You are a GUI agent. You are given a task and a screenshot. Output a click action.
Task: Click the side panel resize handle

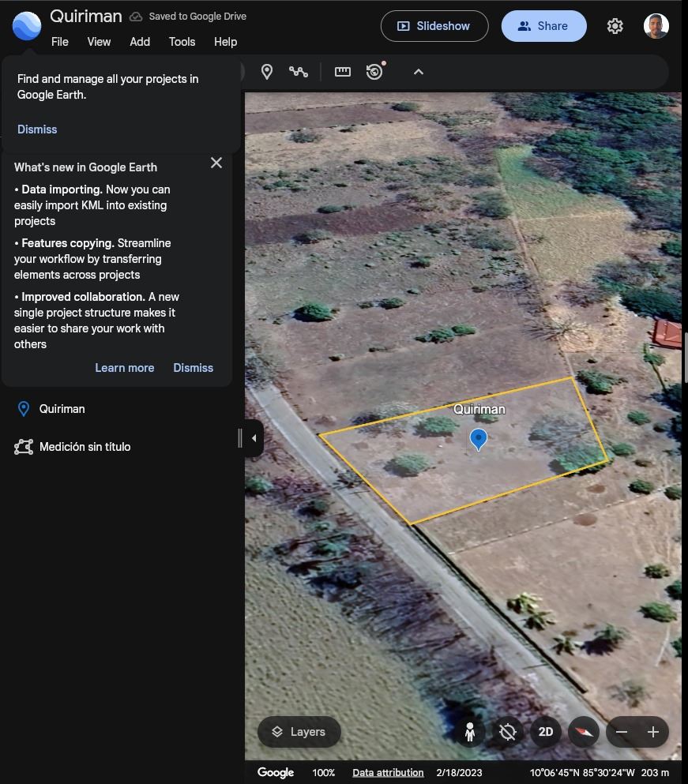point(240,438)
